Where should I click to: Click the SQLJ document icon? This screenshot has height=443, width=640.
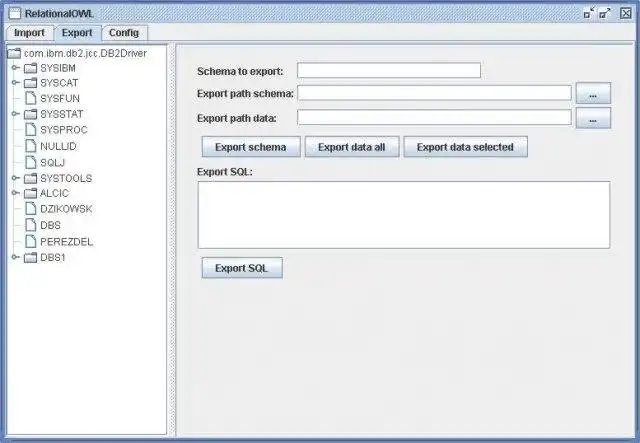pyautogui.click(x=31, y=162)
